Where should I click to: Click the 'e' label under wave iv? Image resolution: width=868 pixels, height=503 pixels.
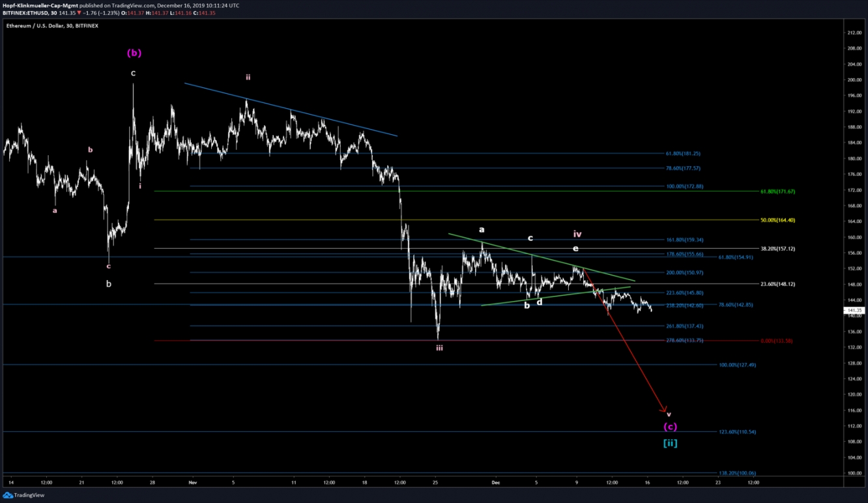click(x=575, y=249)
